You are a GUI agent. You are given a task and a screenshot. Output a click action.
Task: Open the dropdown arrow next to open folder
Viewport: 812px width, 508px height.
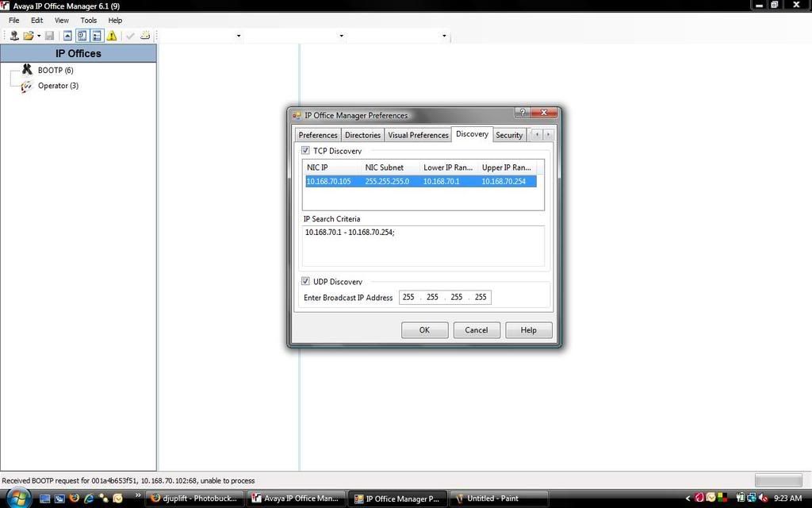[x=39, y=36]
